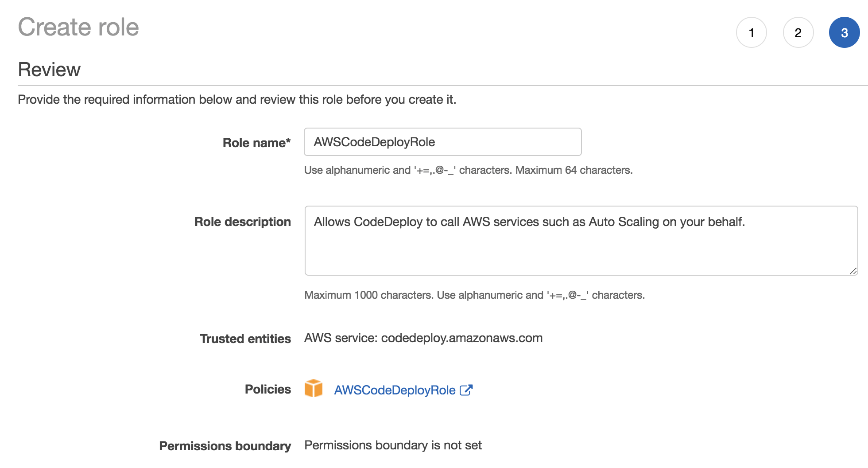Click the "Review" section heading
The width and height of the screenshot is (868, 468).
coord(49,70)
